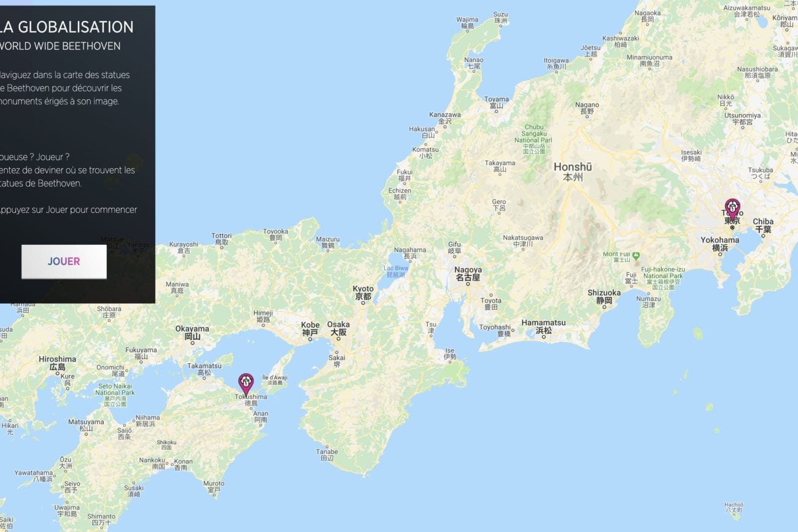The image size is (798, 532).
Task: Click the Okayama city label
Action: (192, 333)
